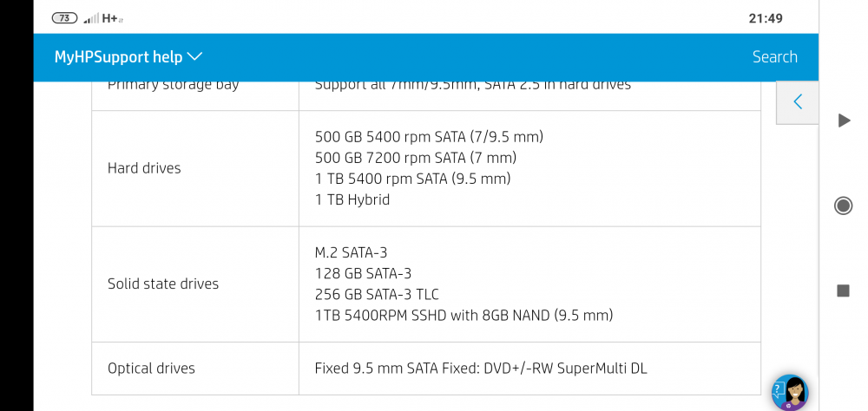Tap the battery level indicator showing 73
Image resolution: width=868 pixels, height=411 pixels.
tap(64, 18)
